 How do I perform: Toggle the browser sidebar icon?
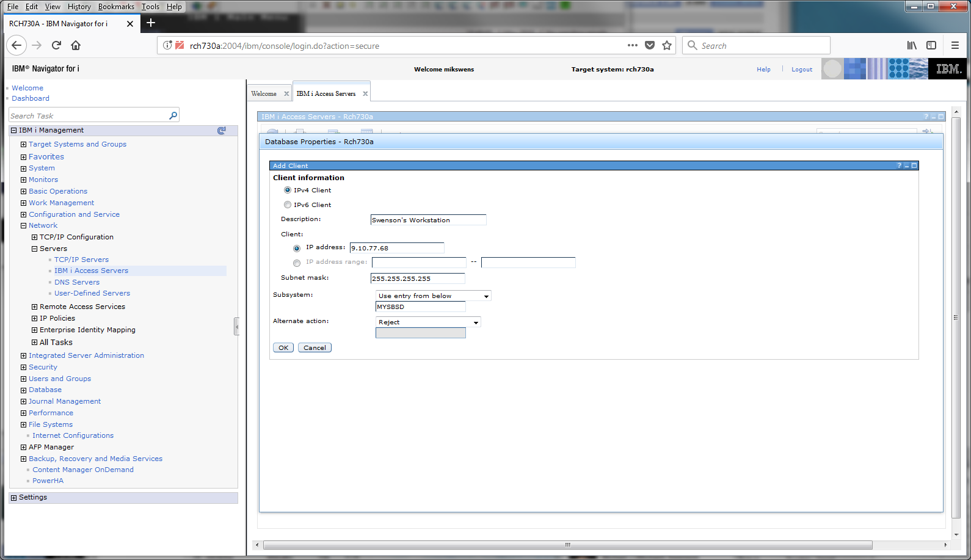[931, 45]
